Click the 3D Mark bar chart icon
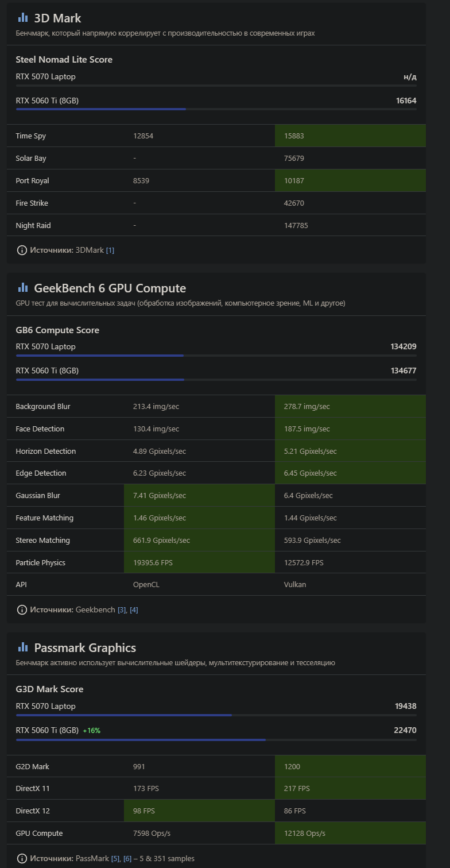This screenshot has height=868, width=450. [23, 18]
